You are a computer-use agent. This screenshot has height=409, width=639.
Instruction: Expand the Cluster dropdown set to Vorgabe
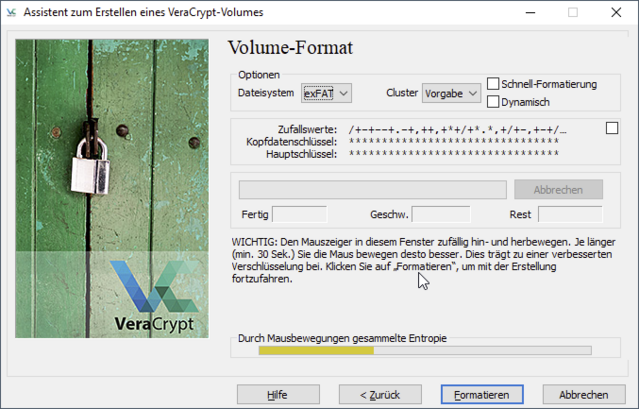click(451, 93)
